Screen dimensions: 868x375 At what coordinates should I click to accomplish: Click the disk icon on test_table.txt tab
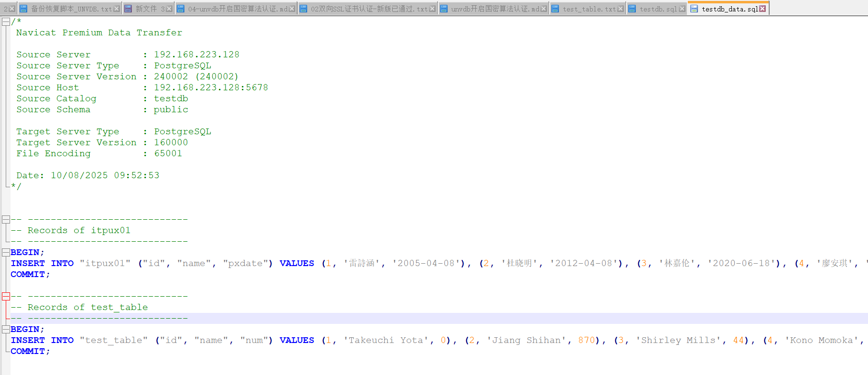tap(555, 9)
